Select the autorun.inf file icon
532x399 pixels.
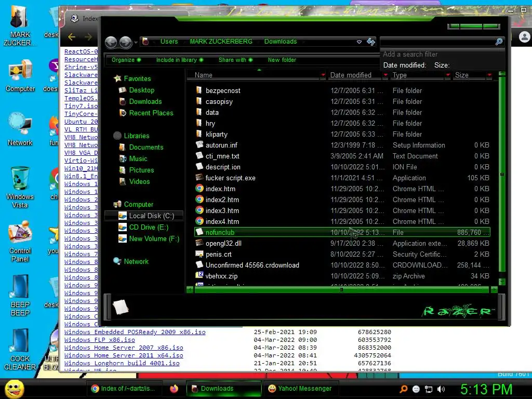pos(199,145)
